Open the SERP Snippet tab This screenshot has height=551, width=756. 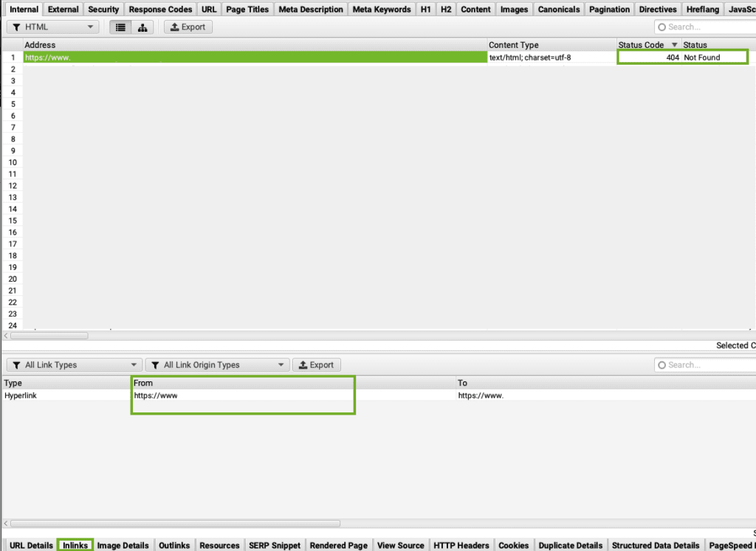(x=275, y=545)
